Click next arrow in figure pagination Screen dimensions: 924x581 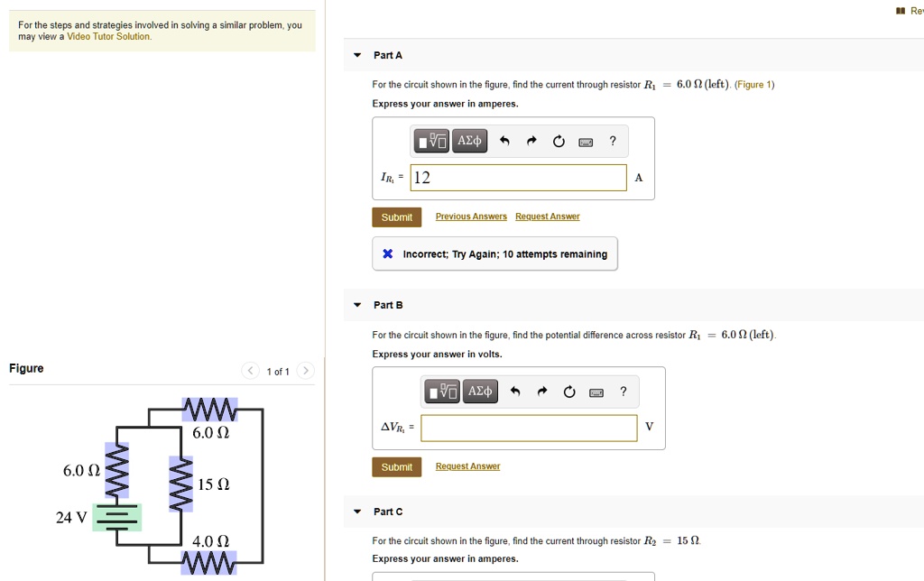pos(305,370)
